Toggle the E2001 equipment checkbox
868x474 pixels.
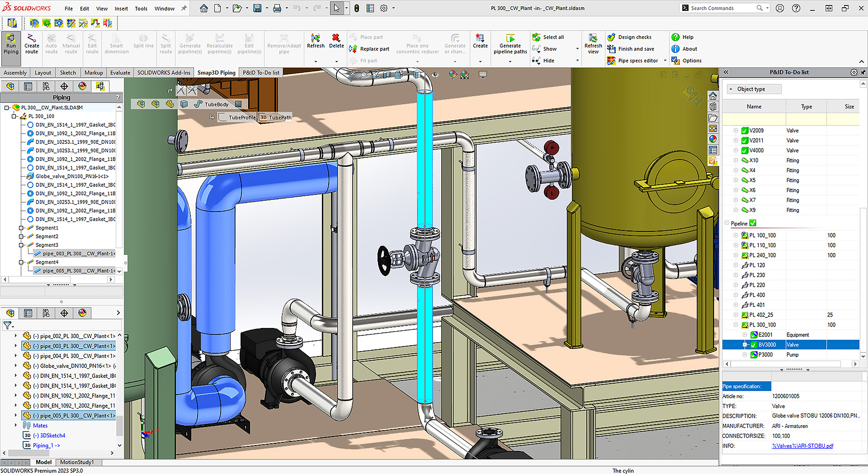point(754,335)
